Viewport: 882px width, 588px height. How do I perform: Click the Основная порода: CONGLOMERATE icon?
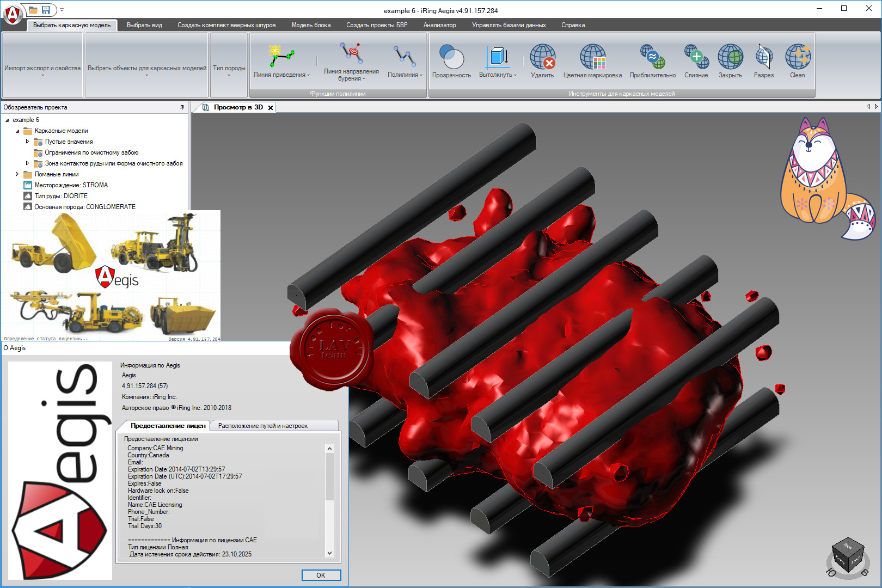(28, 207)
